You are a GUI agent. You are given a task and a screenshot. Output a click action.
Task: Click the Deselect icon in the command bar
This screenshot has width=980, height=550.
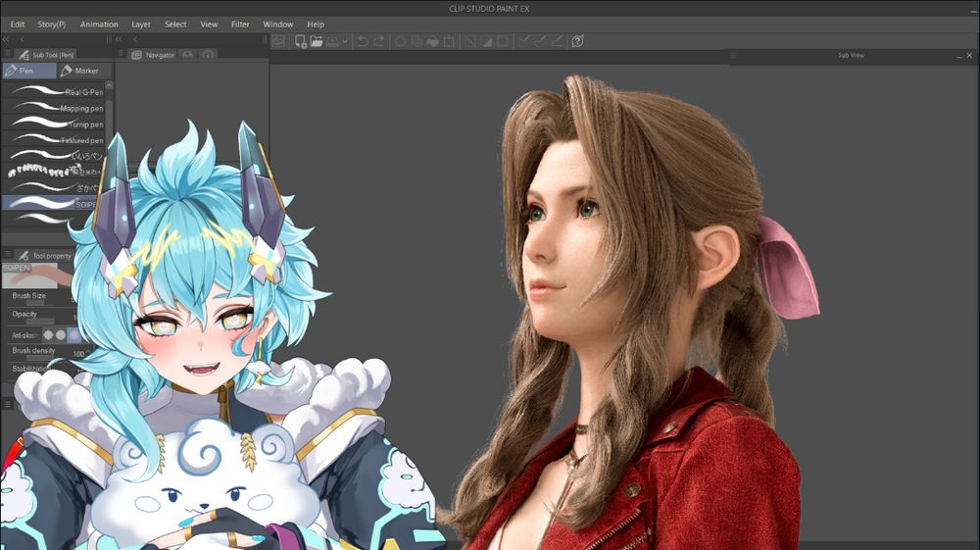[x=470, y=41]
